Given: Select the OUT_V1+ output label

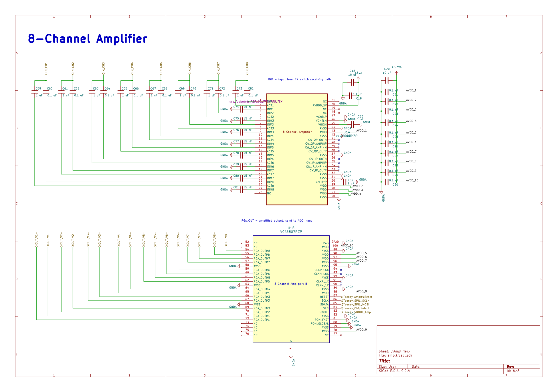Looking at the screenshot, I should (37, 240).
